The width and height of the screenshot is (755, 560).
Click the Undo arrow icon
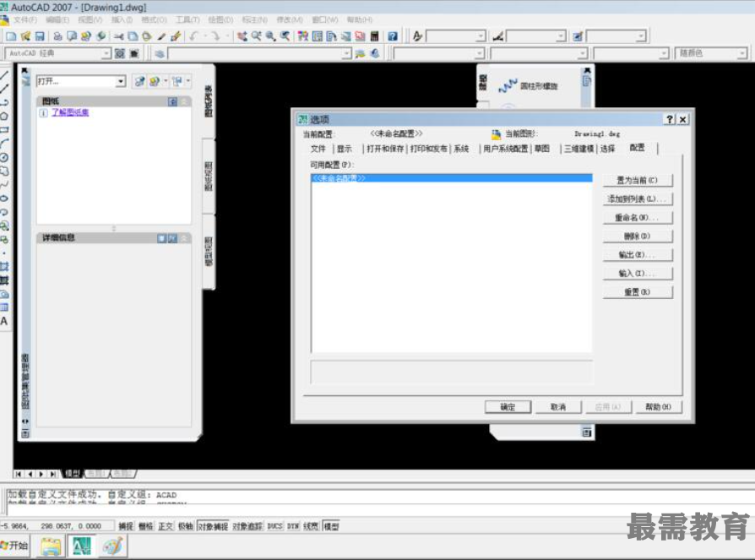tap(194, 36)
